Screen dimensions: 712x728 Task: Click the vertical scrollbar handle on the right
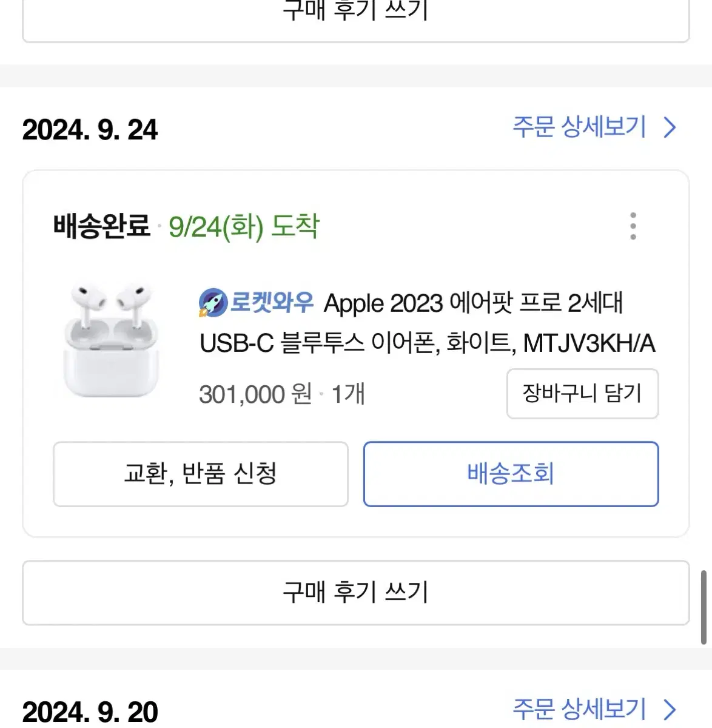(704, 607)
